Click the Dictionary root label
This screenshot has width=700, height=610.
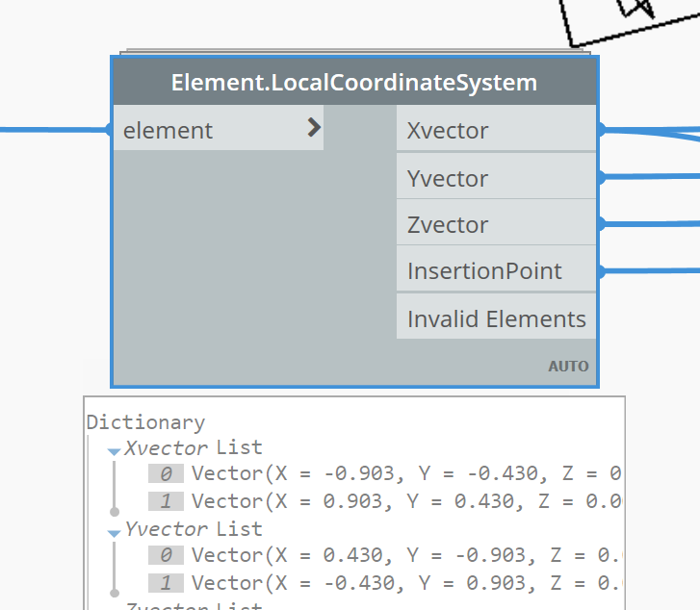coord(145,422)
